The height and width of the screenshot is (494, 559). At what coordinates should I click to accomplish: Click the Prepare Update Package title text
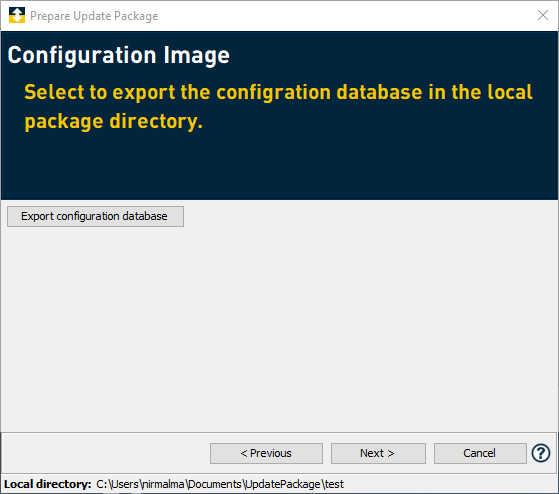tap(94, 16)
